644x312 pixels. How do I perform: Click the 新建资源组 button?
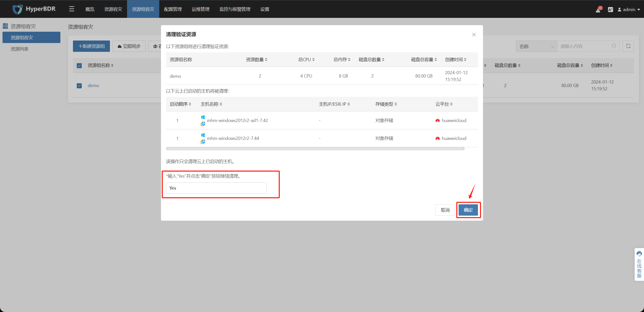(91, 46)
